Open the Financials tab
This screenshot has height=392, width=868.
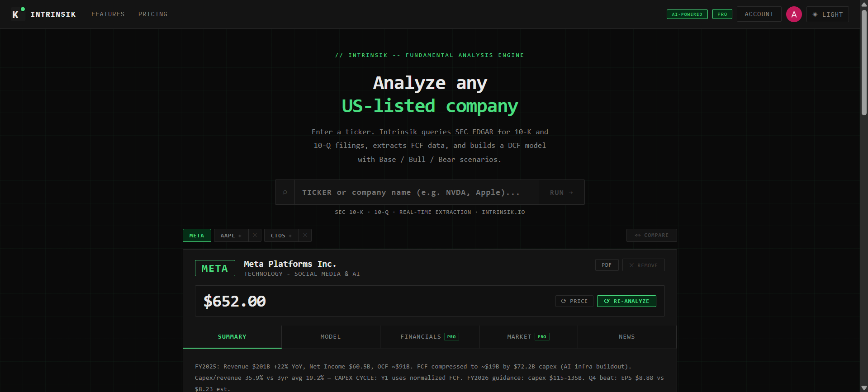tap(430, 337)
